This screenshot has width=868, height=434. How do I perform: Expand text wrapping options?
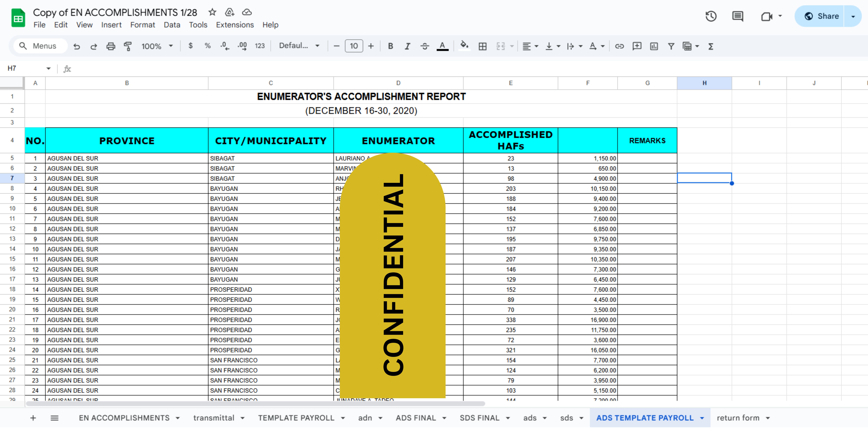(x=581, y=46)
